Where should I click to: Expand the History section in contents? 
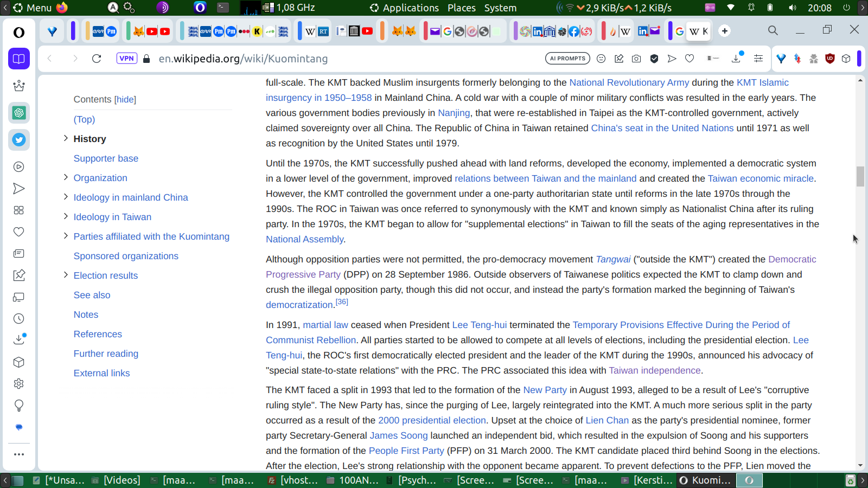click(66, 138)
